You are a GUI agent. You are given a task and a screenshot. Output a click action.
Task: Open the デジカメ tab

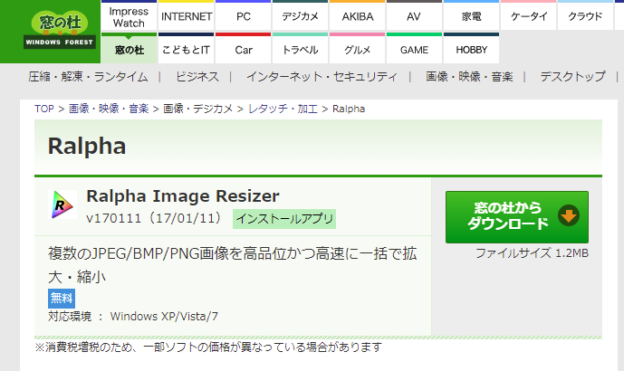tap(300, 16)
